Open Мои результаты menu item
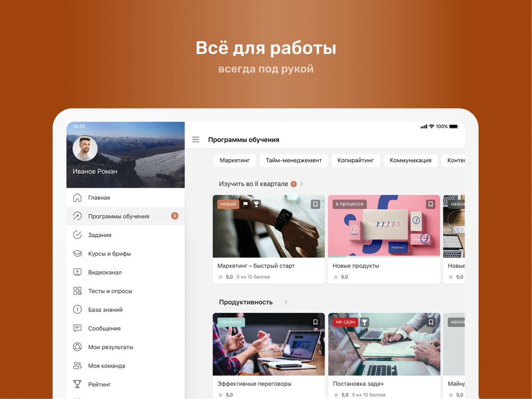532x399 pixels. pyautogui.click(x=126, y=347)
